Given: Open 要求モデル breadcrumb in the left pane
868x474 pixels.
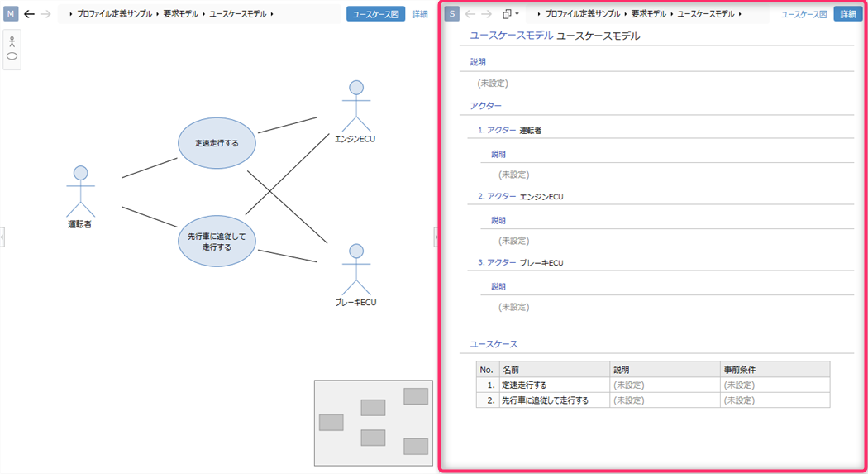Looking at the screenshot, I should tap(180, 14).
